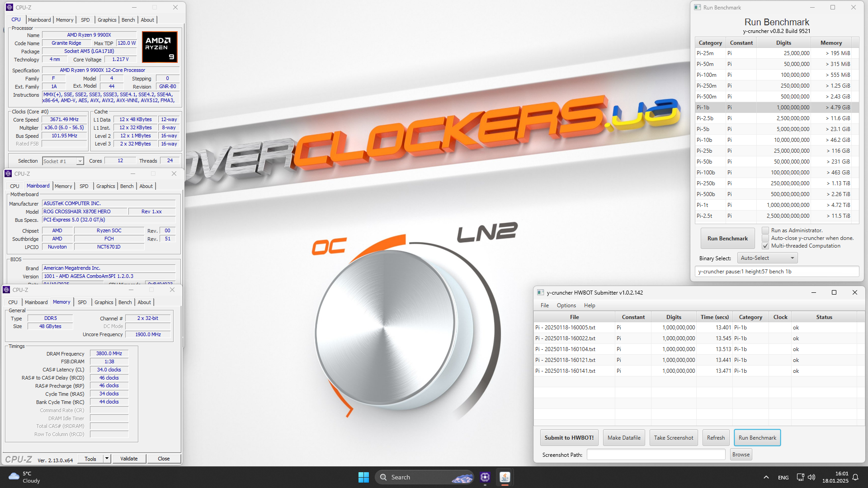Click the Mainboard tab in CPU-Z
Viewport: 868px width, 488px height.
click(38, 20)
